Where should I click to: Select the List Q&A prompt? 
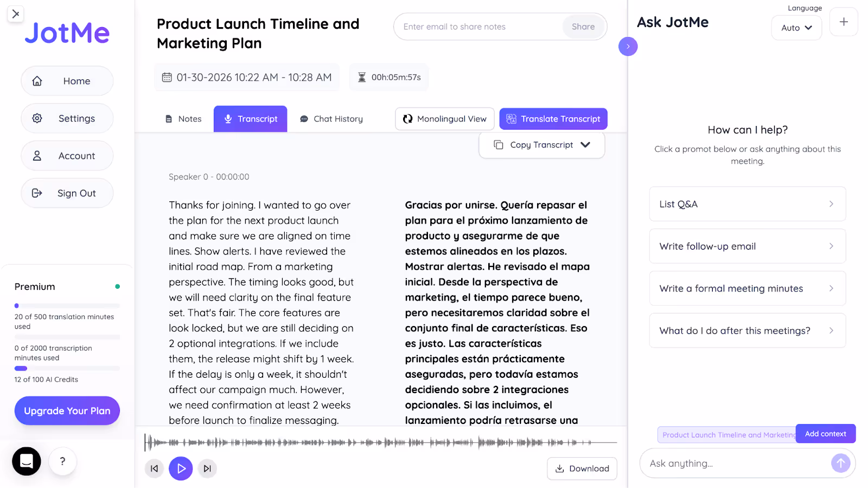pyautogui.click(x=748, y=204)
